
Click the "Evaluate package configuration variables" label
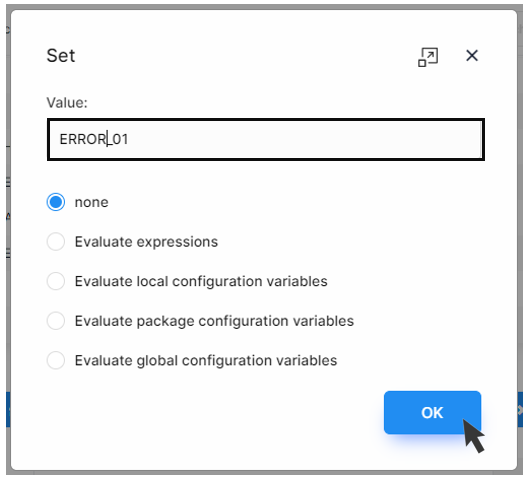pyautogui.click(x=214, y=321)
